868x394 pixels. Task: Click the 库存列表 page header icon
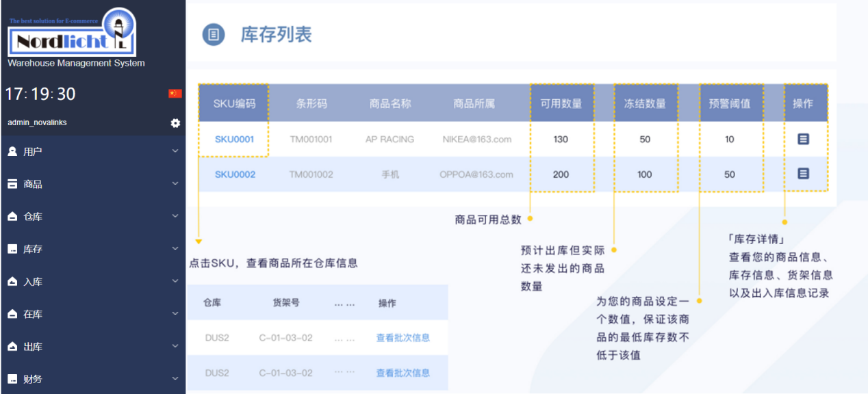[212, 34]
